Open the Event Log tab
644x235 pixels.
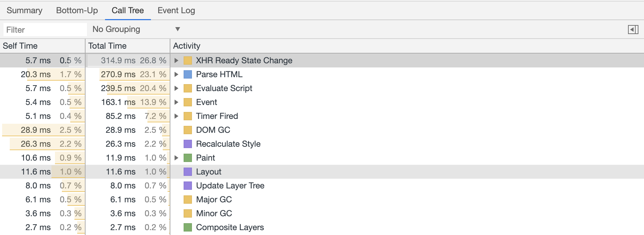click(176, 10)
